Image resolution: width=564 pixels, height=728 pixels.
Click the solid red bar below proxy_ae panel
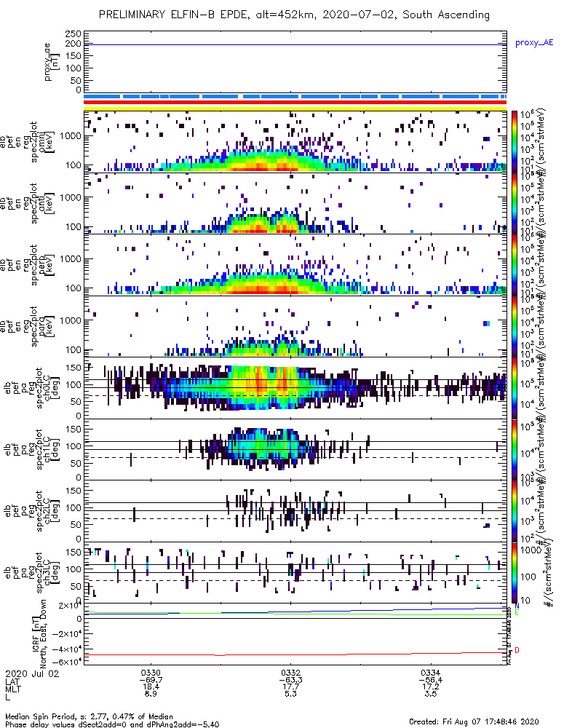(x=295, y=103)
